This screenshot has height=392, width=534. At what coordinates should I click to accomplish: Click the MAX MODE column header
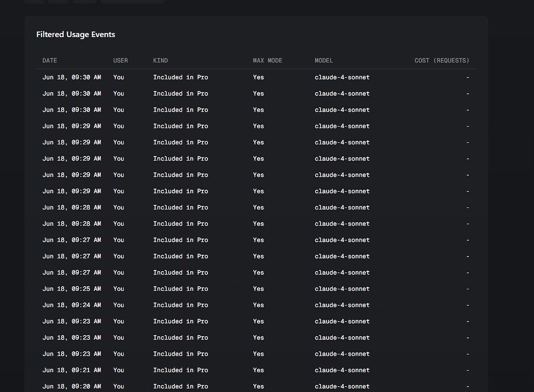(x=268, y=60)
